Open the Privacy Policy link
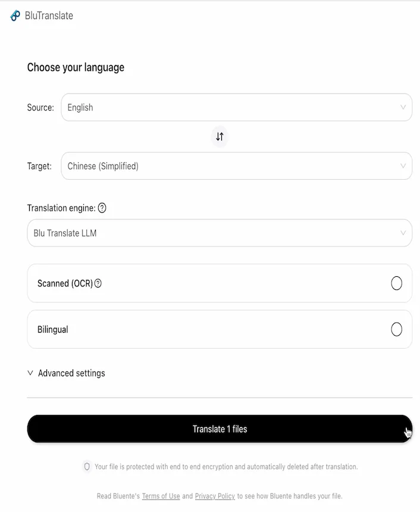420x512 pixels. pos(215,496)
